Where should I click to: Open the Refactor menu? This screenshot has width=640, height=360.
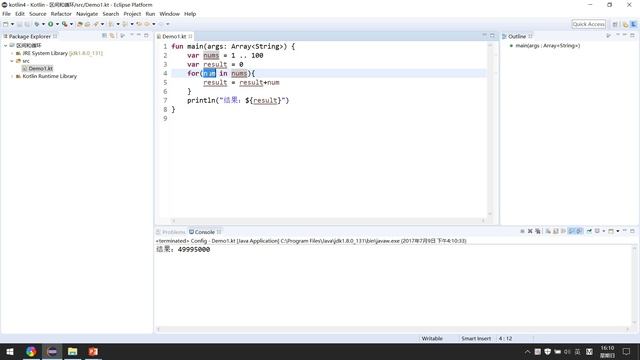pos(61,14)
